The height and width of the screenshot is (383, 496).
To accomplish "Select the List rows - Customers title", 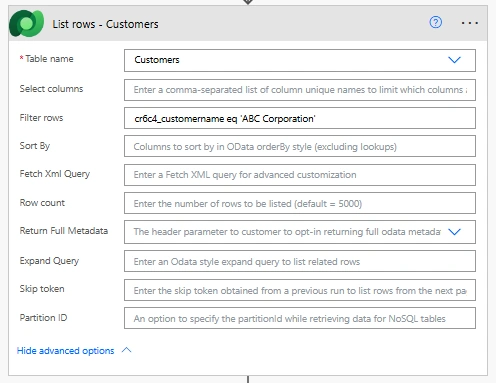I will pos(105,24).
